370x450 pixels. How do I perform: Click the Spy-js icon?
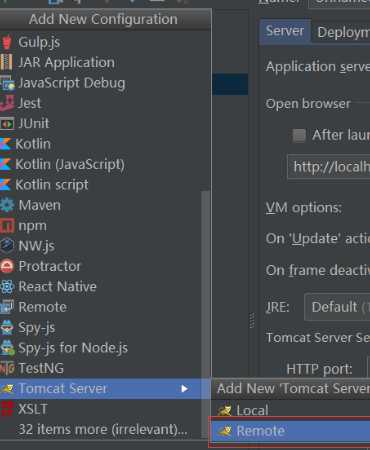coord(7,328)
